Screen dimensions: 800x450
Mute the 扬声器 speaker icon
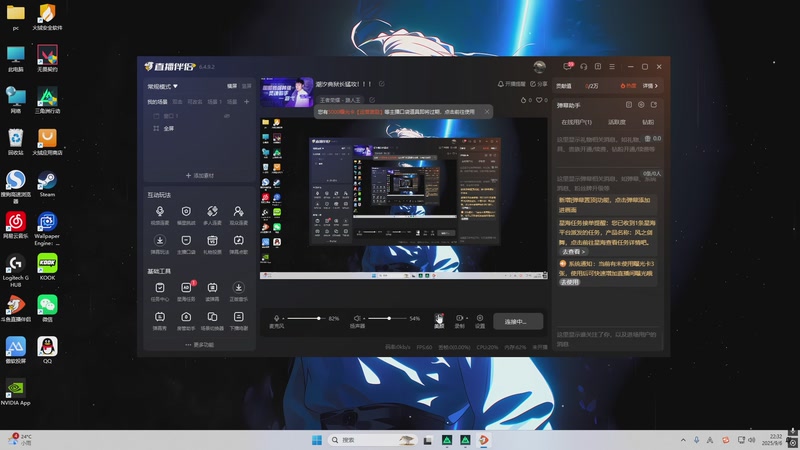(x=357, y=318)
